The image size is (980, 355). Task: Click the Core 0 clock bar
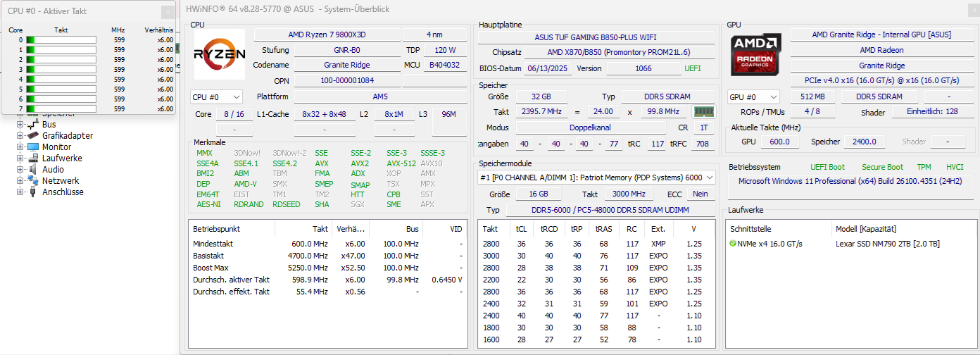(61, 40)
